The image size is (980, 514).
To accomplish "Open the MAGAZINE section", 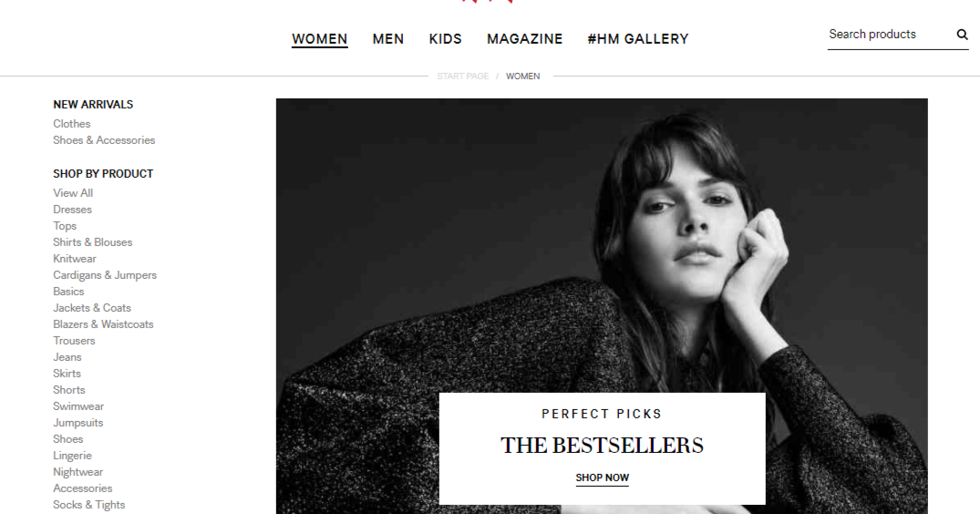I will tap(524, 38).
